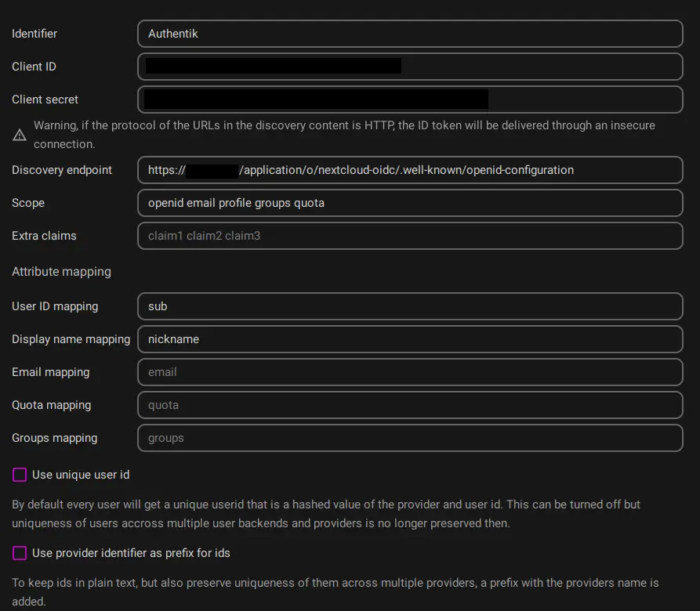Focus the Email mapping input
This screenshot has width=700, height=611.
[x=409, y=372]
